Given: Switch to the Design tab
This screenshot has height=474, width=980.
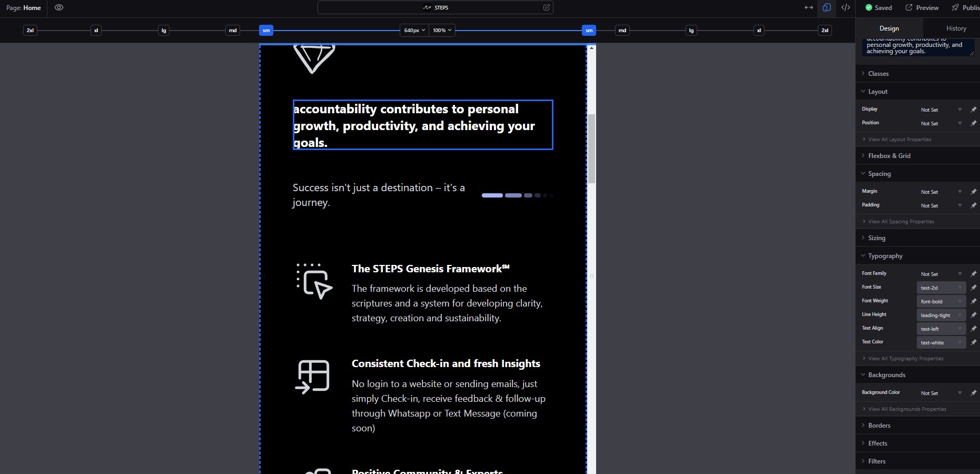Looking at the screenshot, I should 889,28.
